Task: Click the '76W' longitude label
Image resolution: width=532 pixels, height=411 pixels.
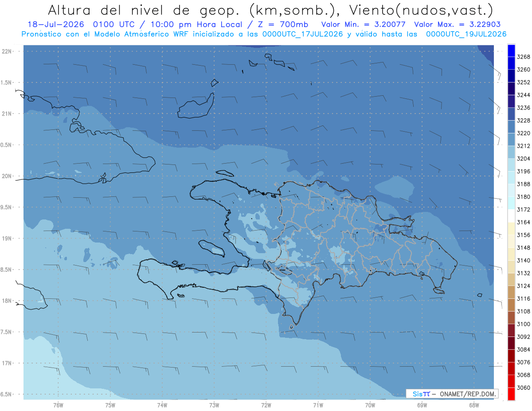Action: pos(58,405)
